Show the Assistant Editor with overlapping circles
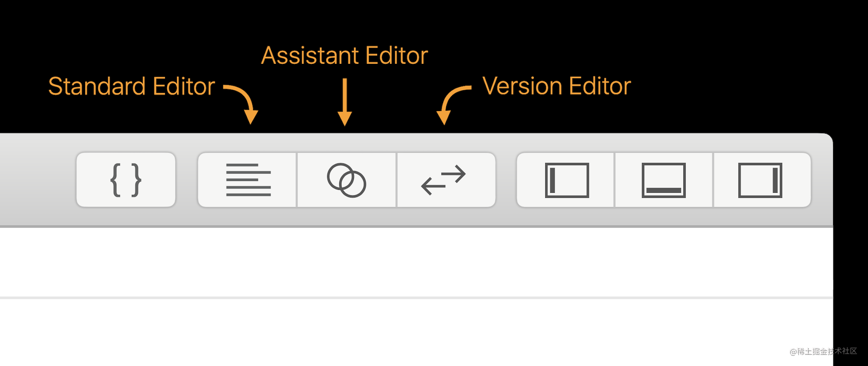This screenshot has width=868, height=366. tap(347, 180)
